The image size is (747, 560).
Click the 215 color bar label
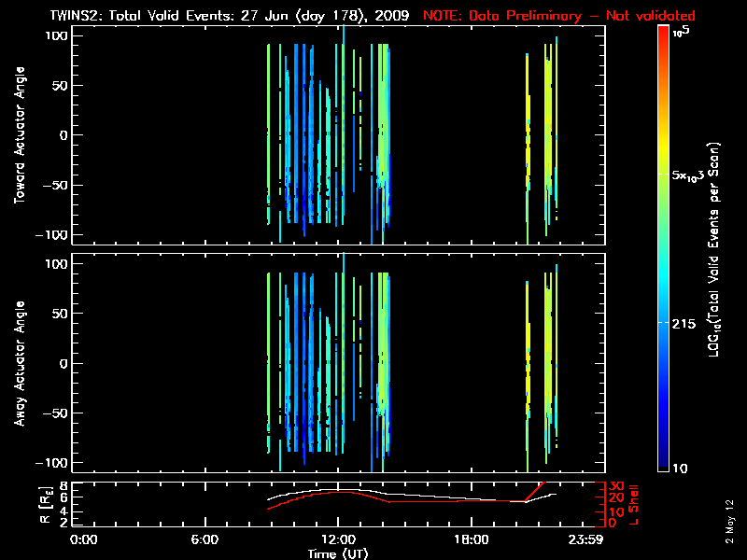point(686,322)
